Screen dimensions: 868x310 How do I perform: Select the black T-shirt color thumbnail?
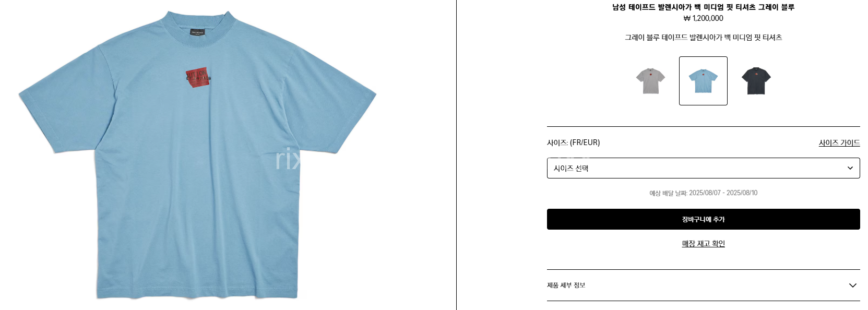[756, 81]
